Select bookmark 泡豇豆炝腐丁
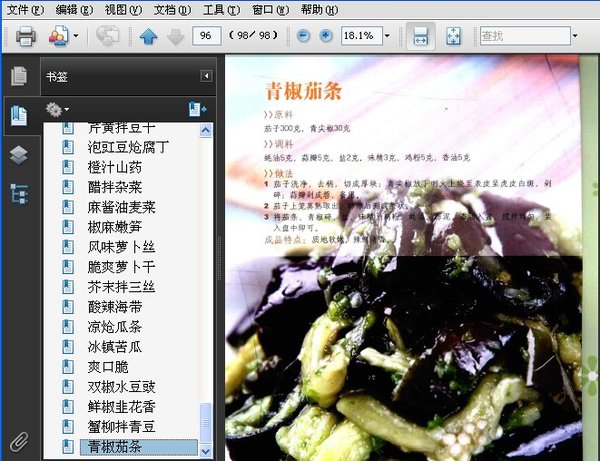 (x=128, y=147)
